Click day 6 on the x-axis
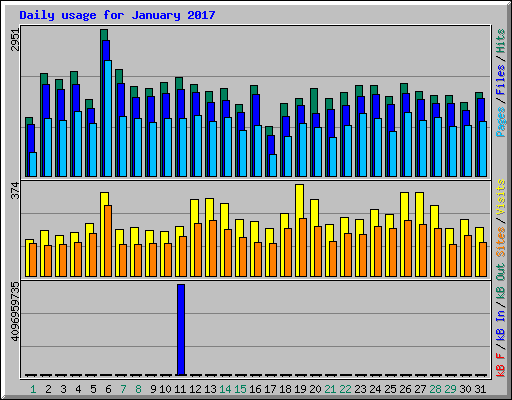This screenshot has height=400, width=512. 108,389
